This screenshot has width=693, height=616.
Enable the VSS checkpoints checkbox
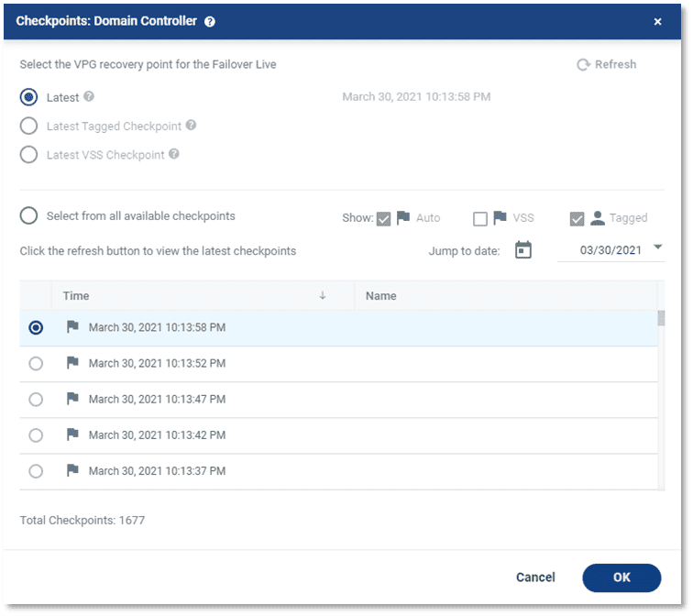(480, 218)
